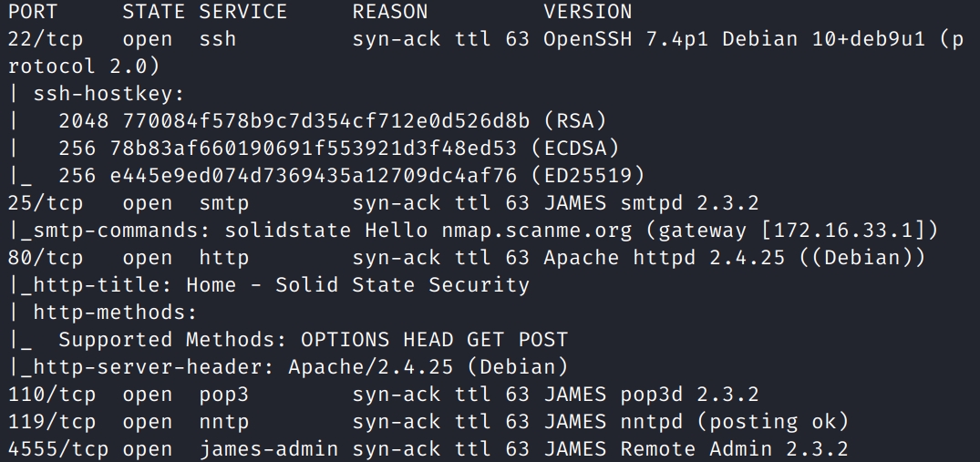
Task: Click the 25/tcp smtp port line
Action: (383, 203)
